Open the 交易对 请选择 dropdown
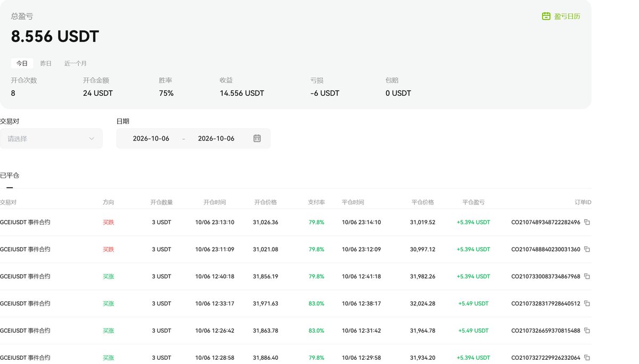Image resolution: width=639 pixels, height=364 pixels. click(x=51, y=138)
